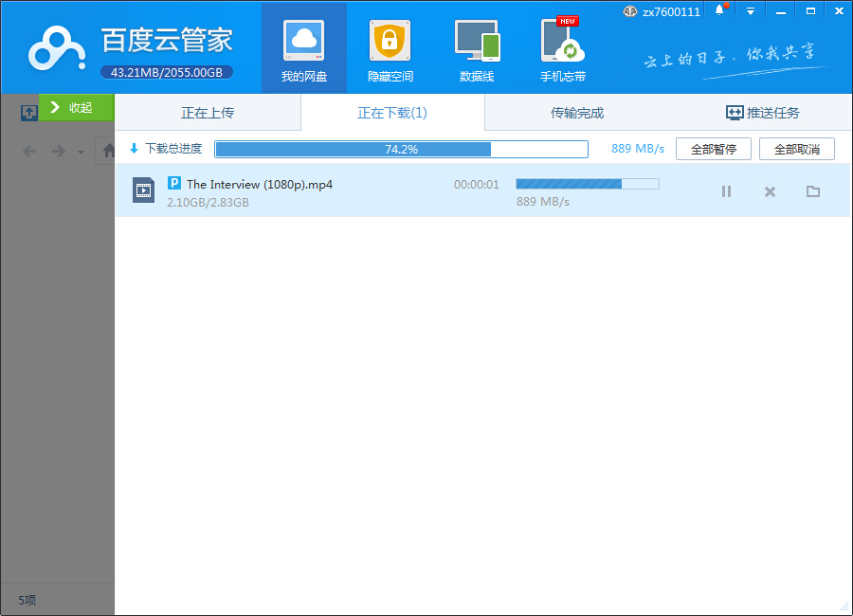Go back with the left arrow
This screenshot has width=853, height=616.
(30, 152)
